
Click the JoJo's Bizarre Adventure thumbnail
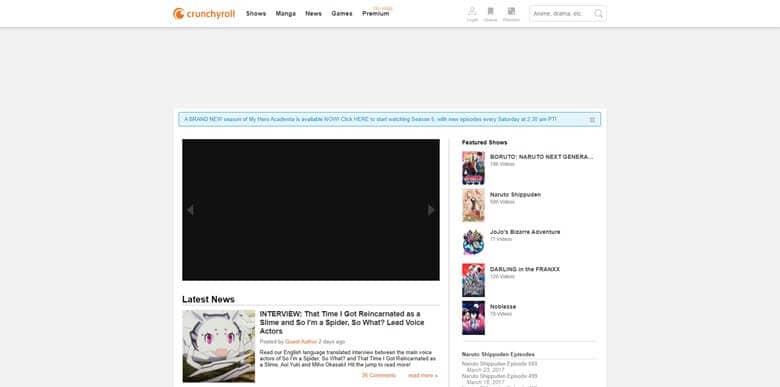click(x=473, y=243)
